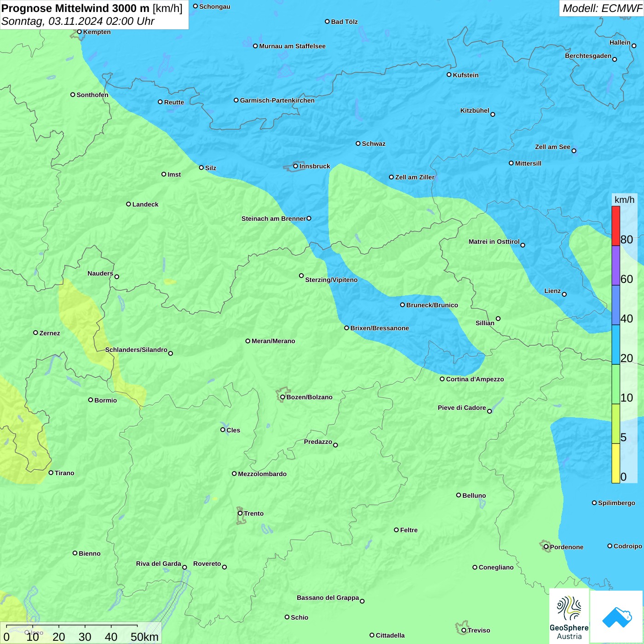Select the Trento city label
The image size is (644, 644).
(x=254, y=513)
